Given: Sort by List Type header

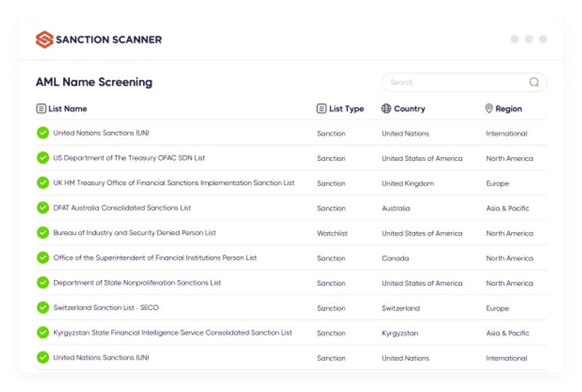Looking at the screenshot, I should tap(346, 109).
